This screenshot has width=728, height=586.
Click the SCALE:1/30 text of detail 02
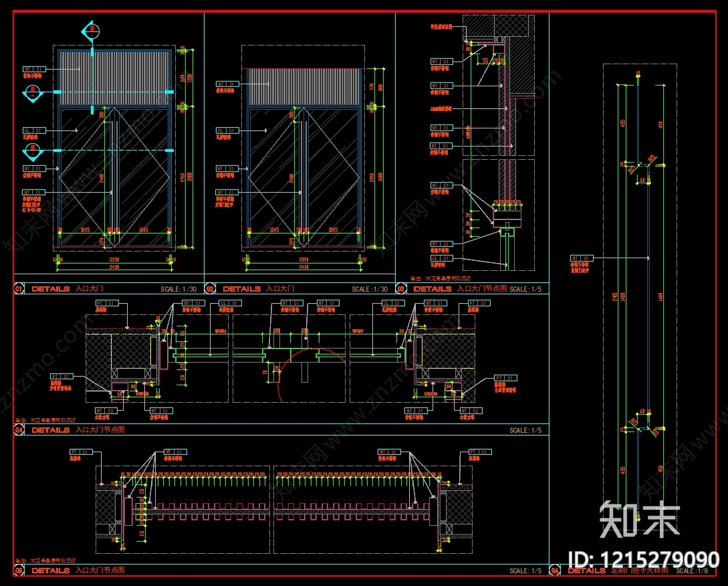370,289
